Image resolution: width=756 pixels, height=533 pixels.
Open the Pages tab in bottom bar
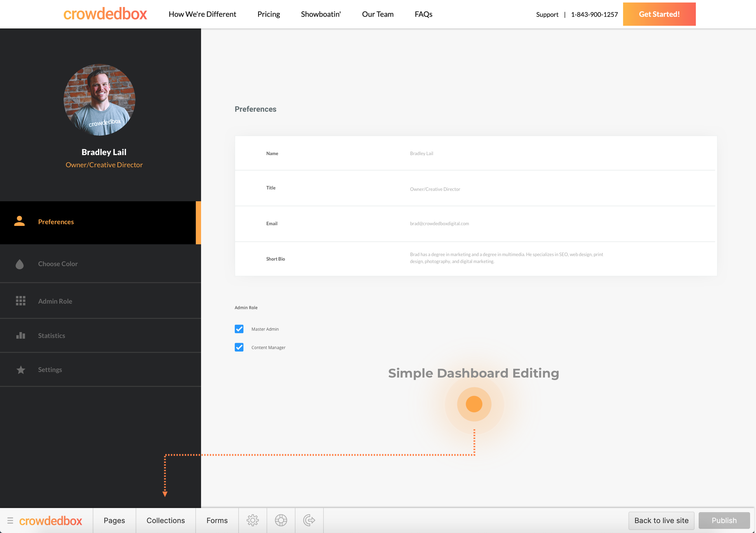pyautogui.click(x=114, y=521)
